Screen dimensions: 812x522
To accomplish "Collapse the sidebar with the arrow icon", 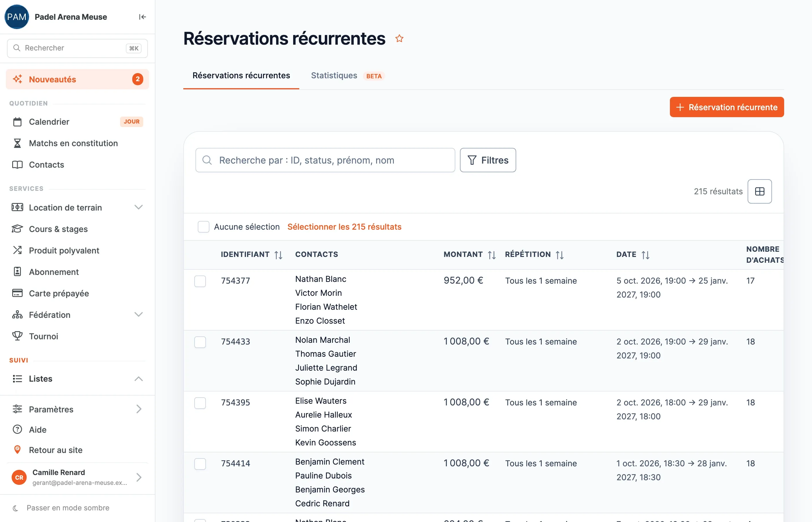I will (142, 17).
